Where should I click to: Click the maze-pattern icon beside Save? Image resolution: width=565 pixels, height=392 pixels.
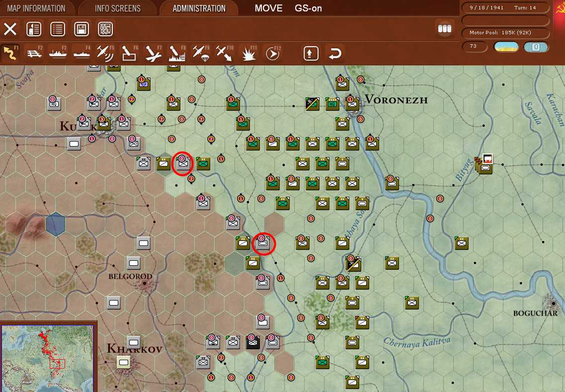(x=105, y=29)
